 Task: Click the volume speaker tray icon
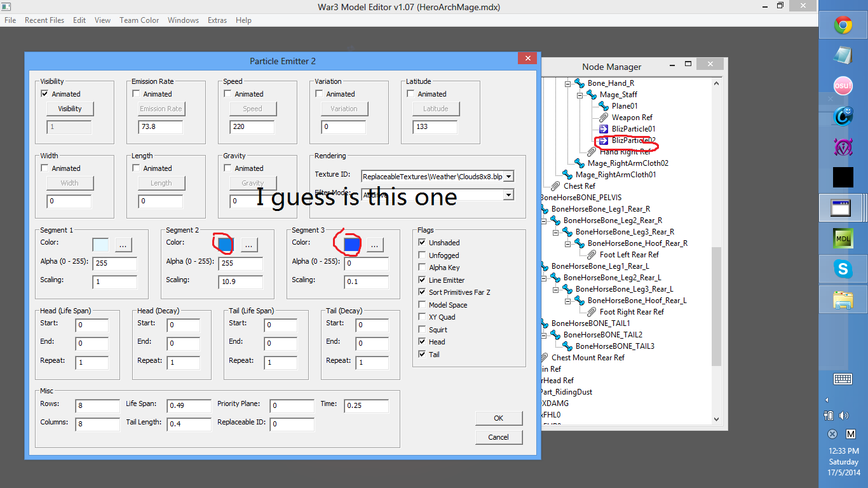843,416
